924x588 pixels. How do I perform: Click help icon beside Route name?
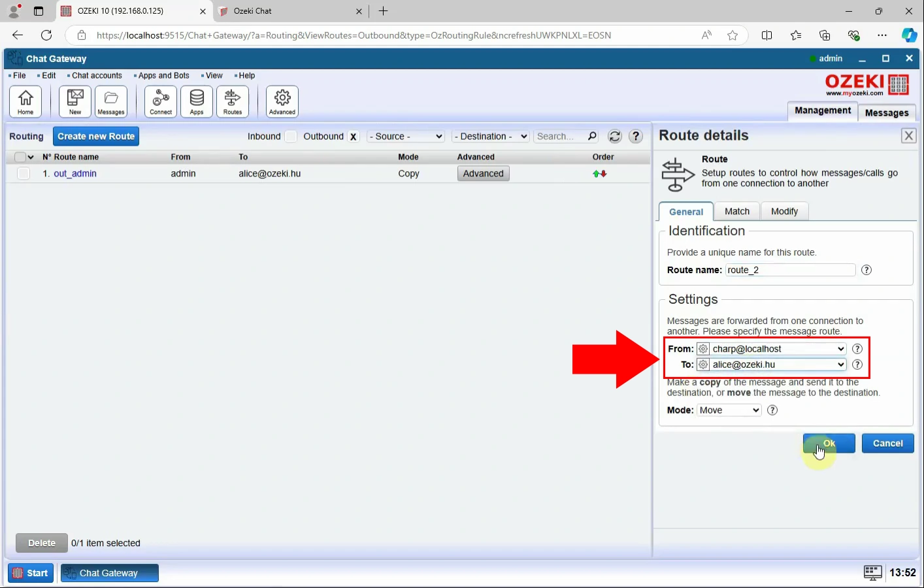[x=866, y=270]
